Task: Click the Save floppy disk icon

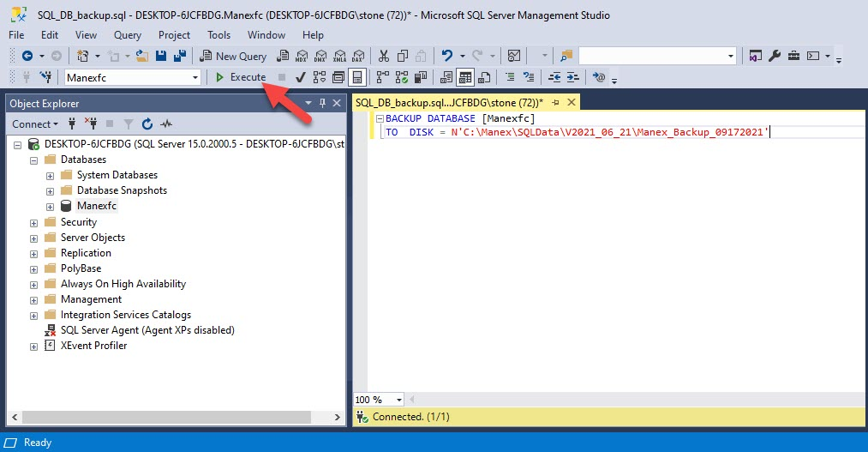Action: tap(161, 56)
